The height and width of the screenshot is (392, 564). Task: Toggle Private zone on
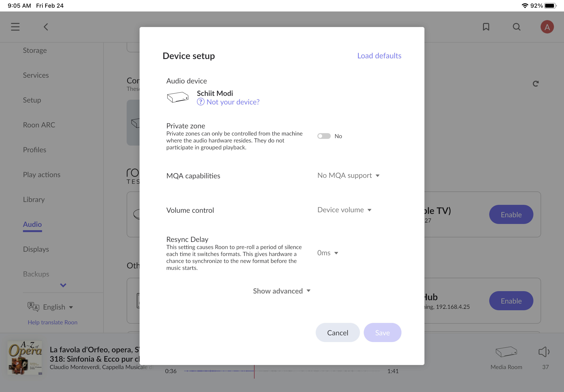(x=324, y=136)
